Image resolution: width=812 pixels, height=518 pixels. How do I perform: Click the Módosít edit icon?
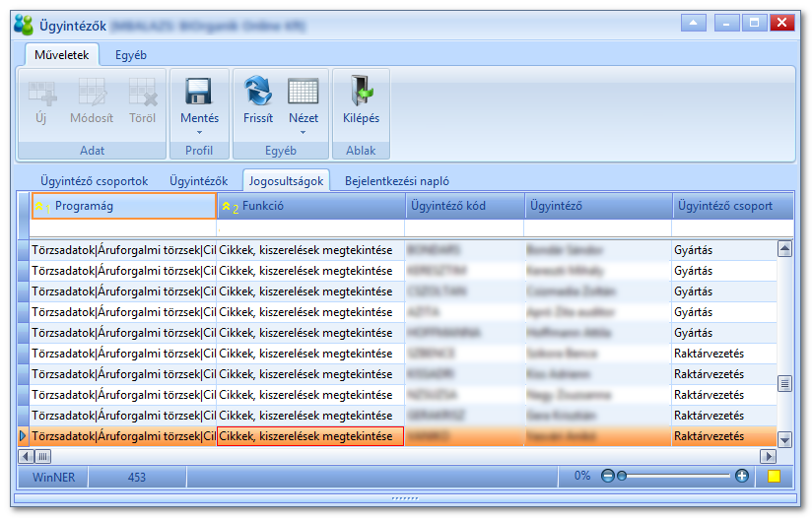tap(93, 93)
